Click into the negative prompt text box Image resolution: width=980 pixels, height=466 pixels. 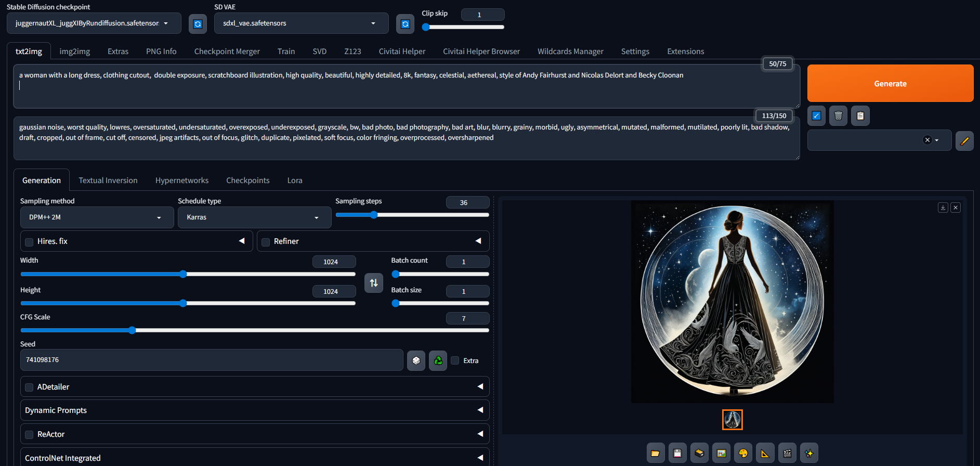click(x=407, y=138)
